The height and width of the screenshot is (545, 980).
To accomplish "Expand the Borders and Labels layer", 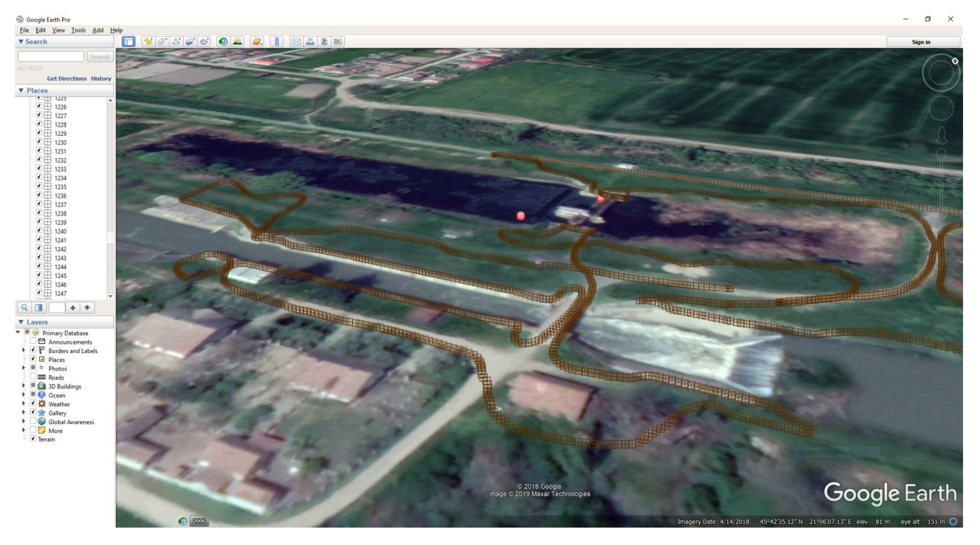I will (24, 350).
